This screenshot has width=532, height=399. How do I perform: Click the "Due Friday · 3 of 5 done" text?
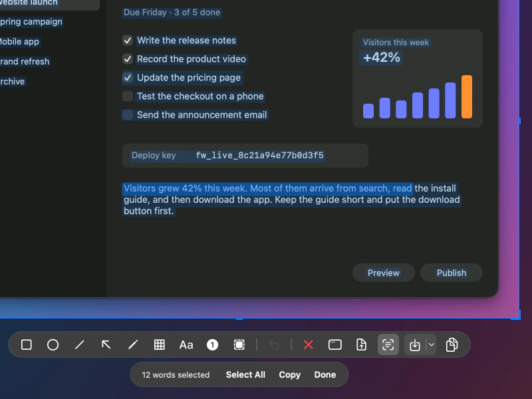pos(172,13)
